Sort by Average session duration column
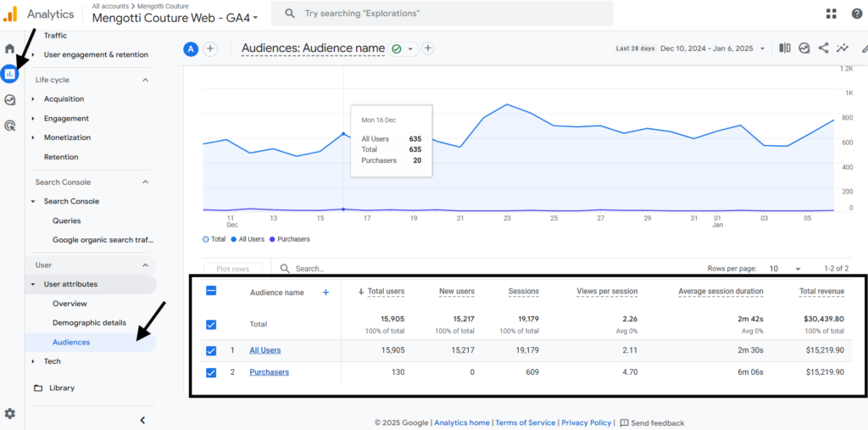The image size is (868, 430). coord(721,292)
